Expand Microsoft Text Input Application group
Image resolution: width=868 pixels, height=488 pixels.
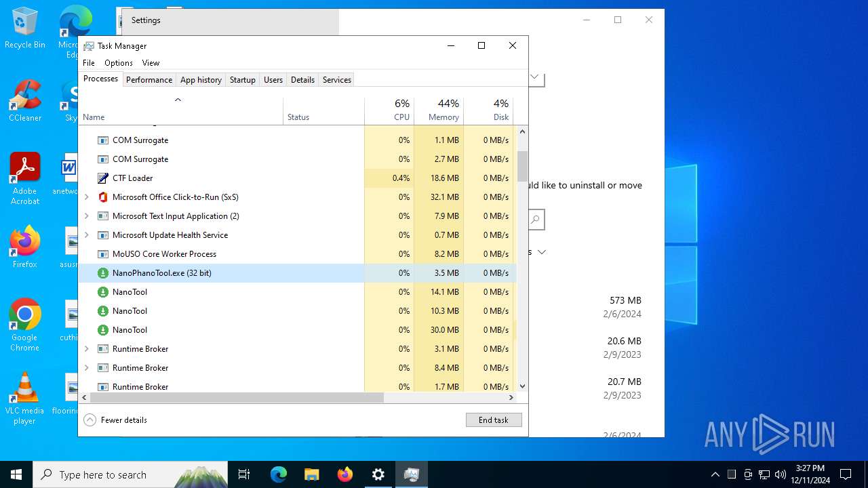[x=87, y=216]
